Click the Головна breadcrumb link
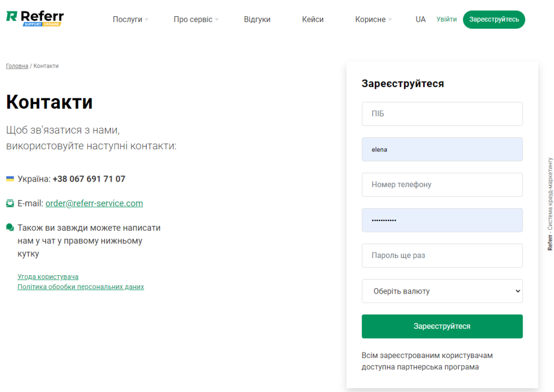Screen dimensions: 554x392 pos(17,66)
